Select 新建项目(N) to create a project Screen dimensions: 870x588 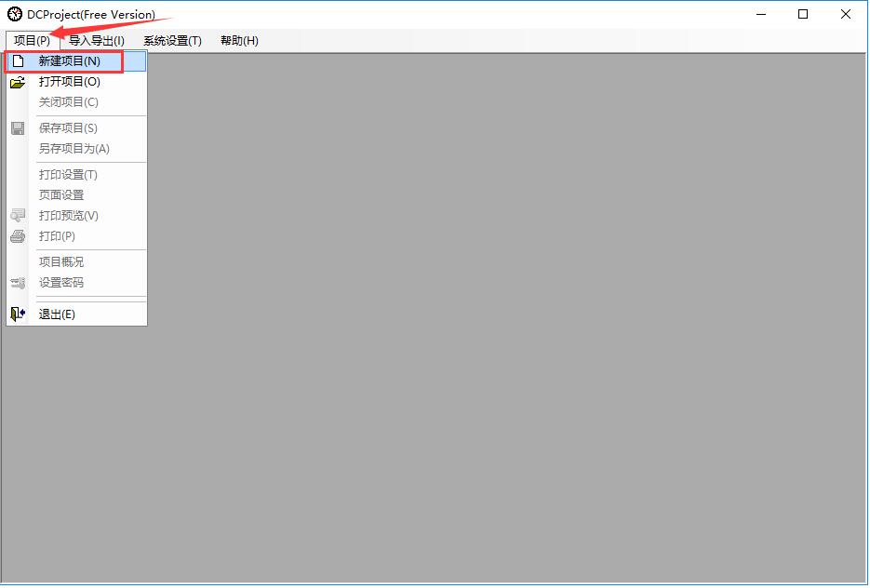tap(70, 60)
